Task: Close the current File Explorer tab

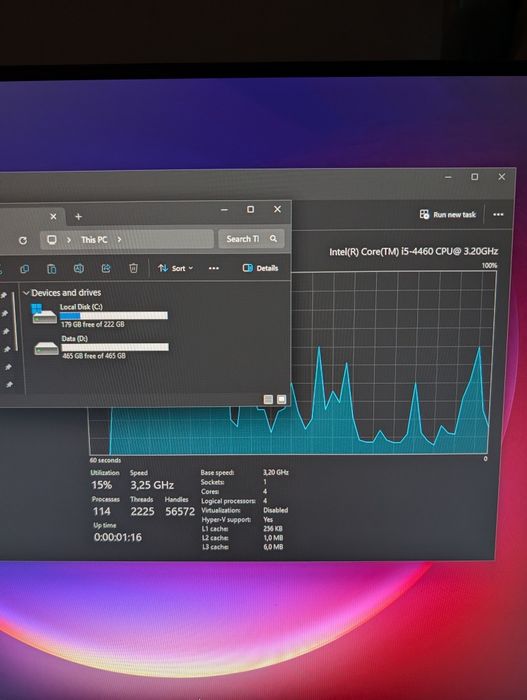Action: pyautogui.click(x=53, y=217)
